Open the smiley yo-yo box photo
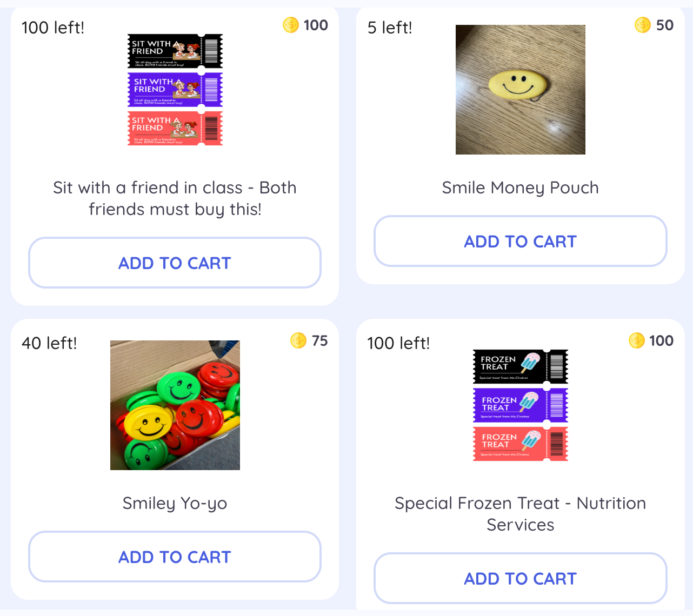The height and width of the screenshot is (616, 693). (175, 405)
